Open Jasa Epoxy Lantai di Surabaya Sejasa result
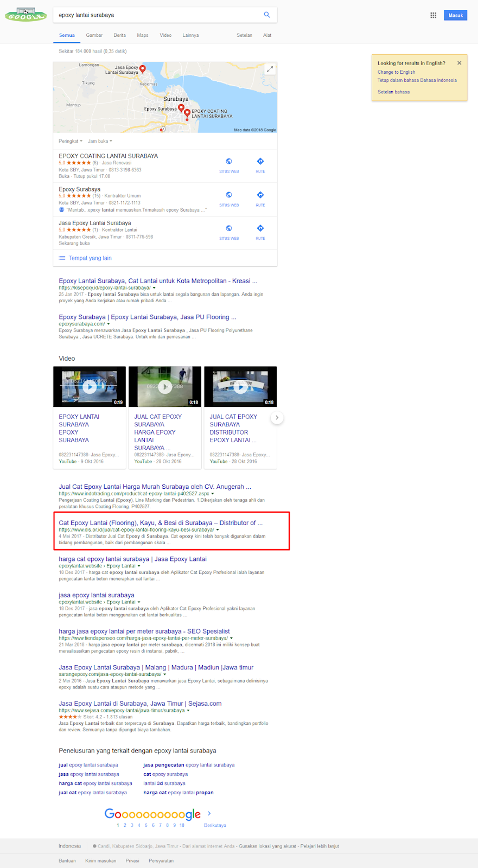 (x=140, y=704)
